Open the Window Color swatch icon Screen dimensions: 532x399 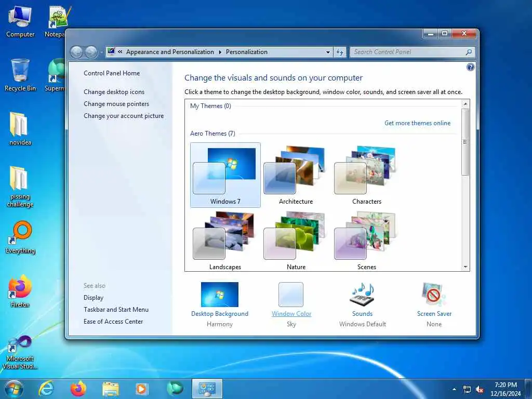point(291,295)
